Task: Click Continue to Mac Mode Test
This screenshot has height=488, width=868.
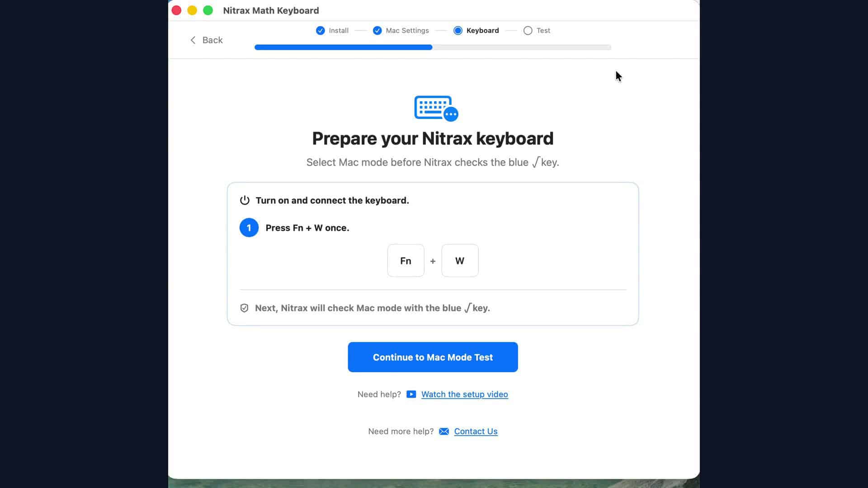Action: click(x=433, y=357)
